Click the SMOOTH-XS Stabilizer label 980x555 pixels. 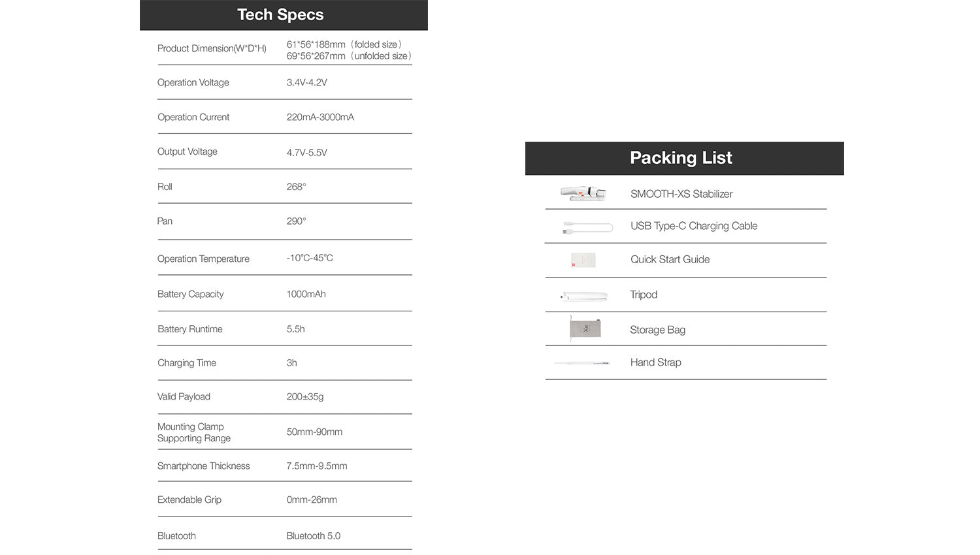[x=681, y=194]
